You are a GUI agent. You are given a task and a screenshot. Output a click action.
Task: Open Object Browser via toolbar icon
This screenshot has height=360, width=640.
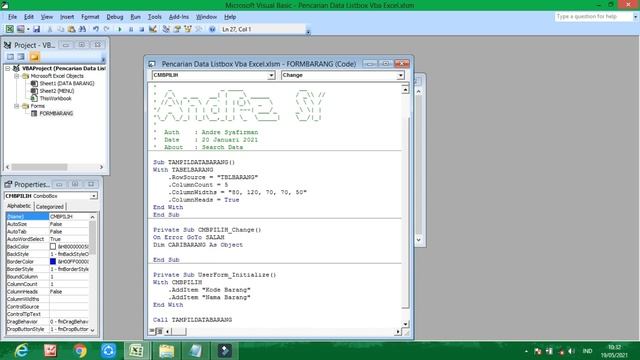[x=188, y=29]
